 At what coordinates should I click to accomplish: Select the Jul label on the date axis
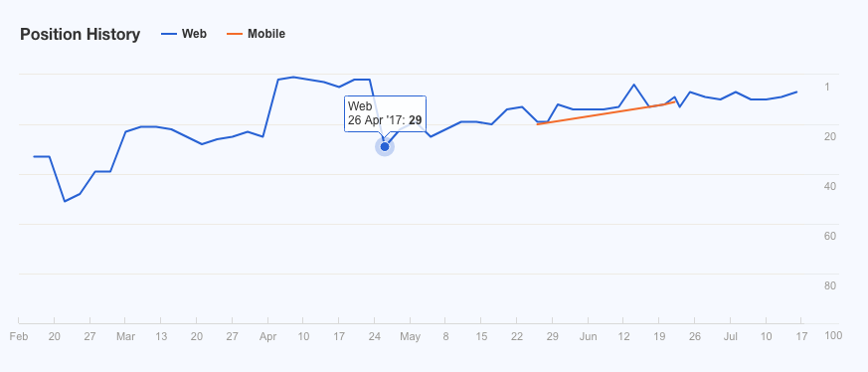[x=731, y=336]
